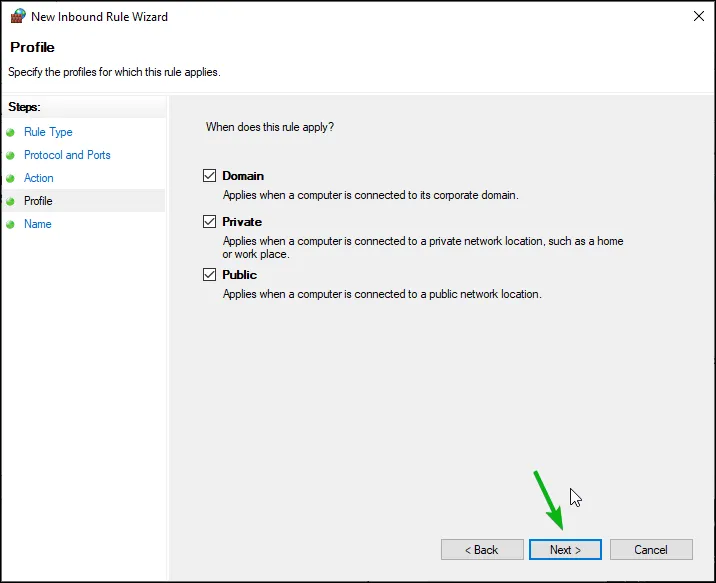
Task: Jump to the Action step
Action: (39, 178)
